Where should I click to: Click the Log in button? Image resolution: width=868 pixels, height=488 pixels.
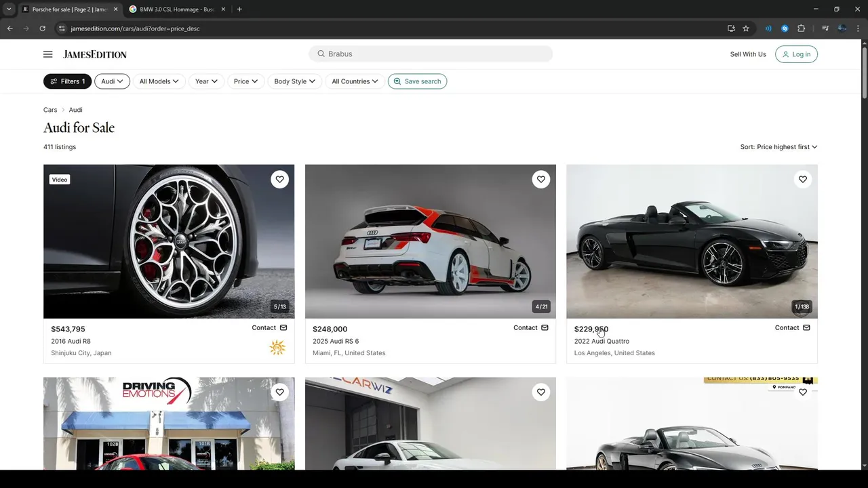click(x=796, y=54)
